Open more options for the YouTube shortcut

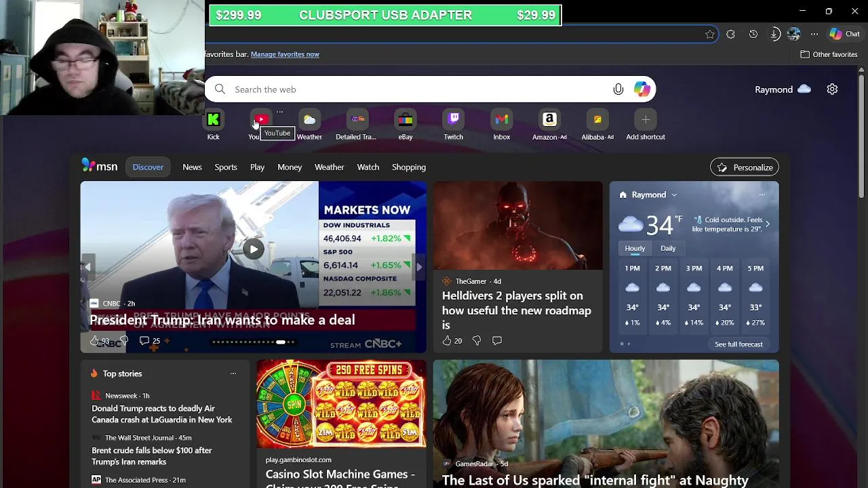(279, 112)
